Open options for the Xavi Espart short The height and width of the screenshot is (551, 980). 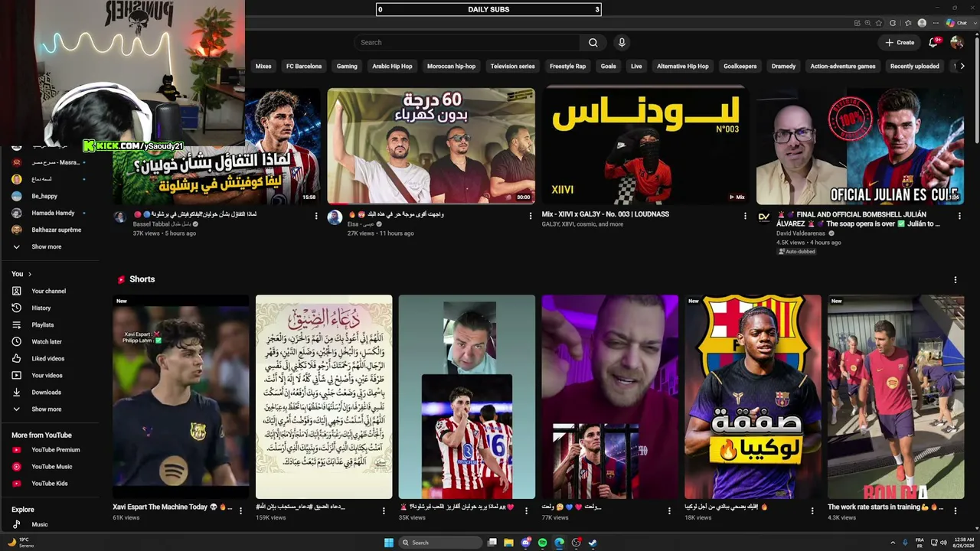pyautogui.click(x=241, y=510)
